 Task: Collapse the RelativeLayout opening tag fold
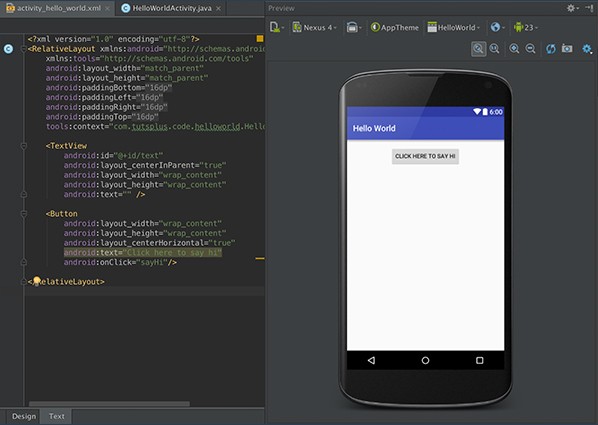click(x=24, y=49)
